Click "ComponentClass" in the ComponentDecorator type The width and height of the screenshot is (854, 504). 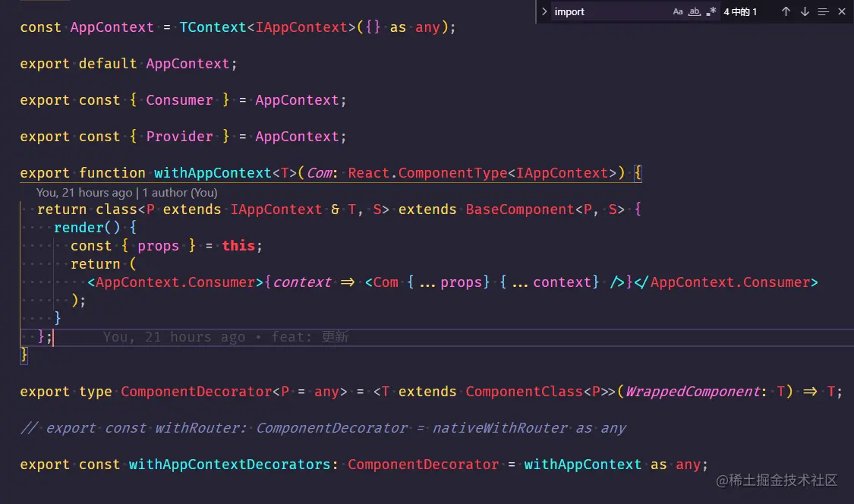pos(524,392)
